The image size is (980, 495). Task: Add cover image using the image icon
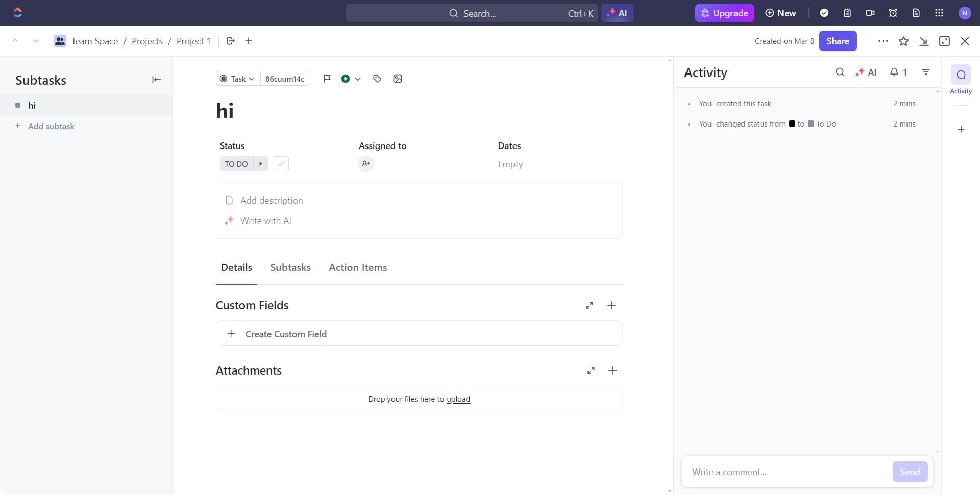[x=398, y=79]
